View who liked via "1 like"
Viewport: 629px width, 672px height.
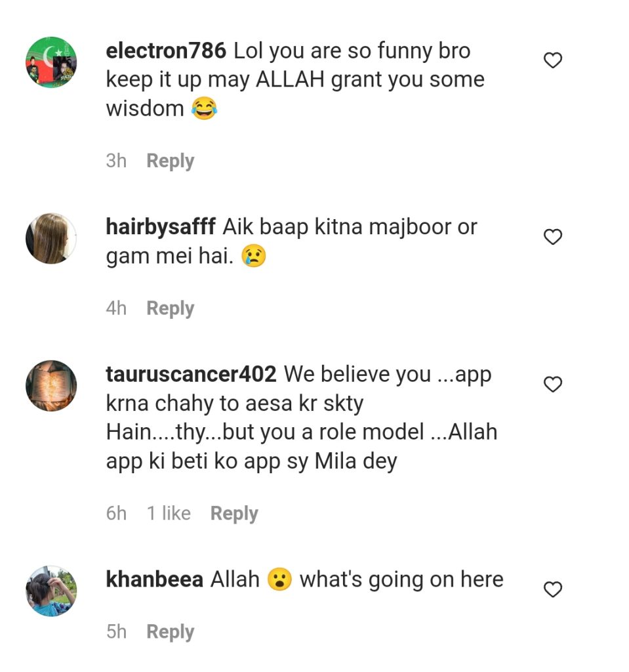169,514
